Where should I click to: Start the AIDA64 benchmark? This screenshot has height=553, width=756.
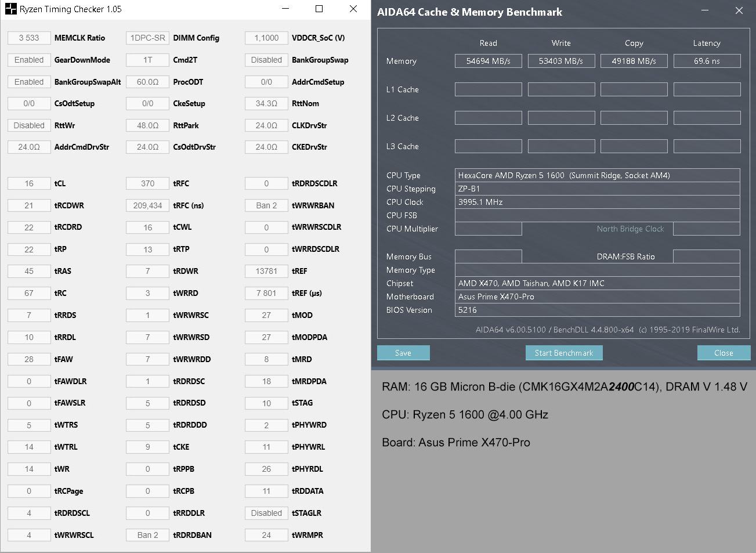coord(564,353)
